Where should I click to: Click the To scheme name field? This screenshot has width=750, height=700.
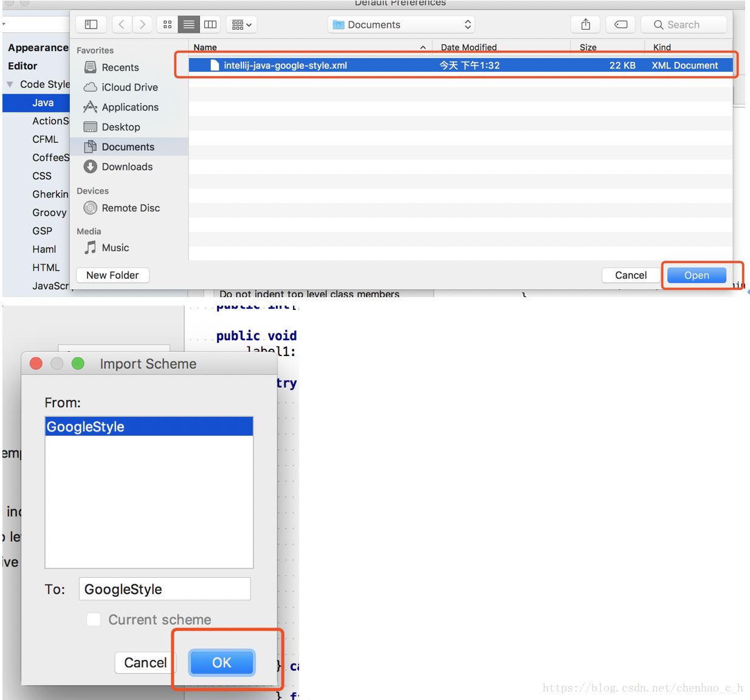165,589
